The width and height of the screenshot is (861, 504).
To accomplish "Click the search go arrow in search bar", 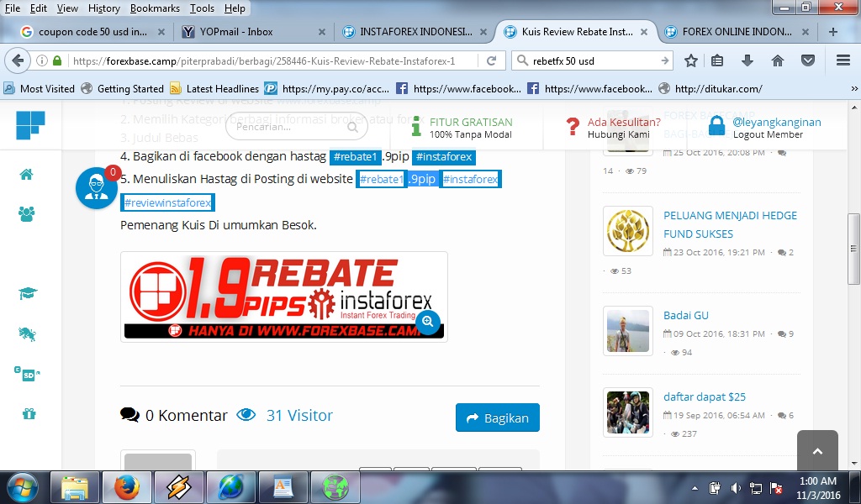I will (664, 60).
